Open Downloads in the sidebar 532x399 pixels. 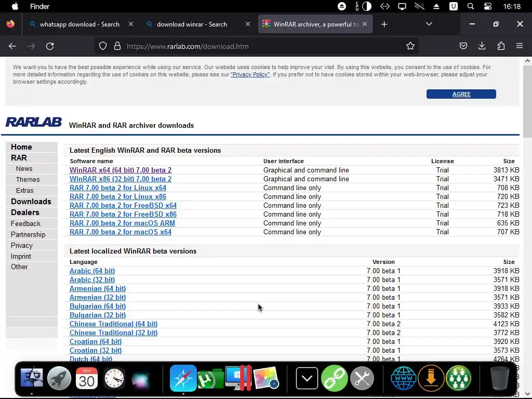coord(31,202)
